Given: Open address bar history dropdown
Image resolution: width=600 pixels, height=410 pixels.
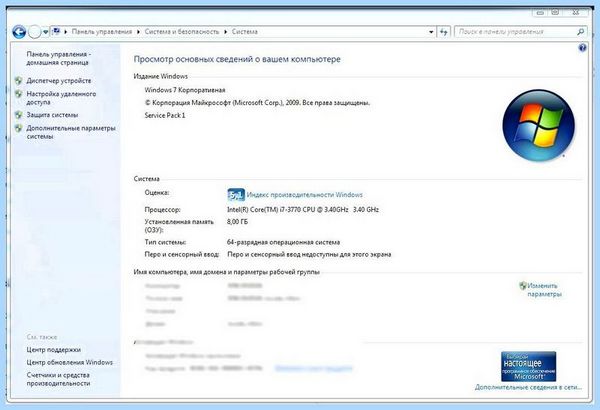Looking at the screenshot, I should pos(431,32).
